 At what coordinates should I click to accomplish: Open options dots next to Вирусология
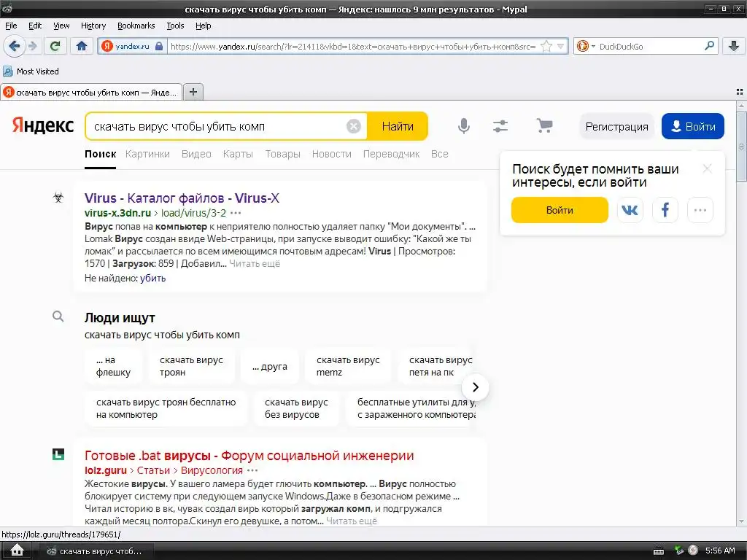pos(252,470)
